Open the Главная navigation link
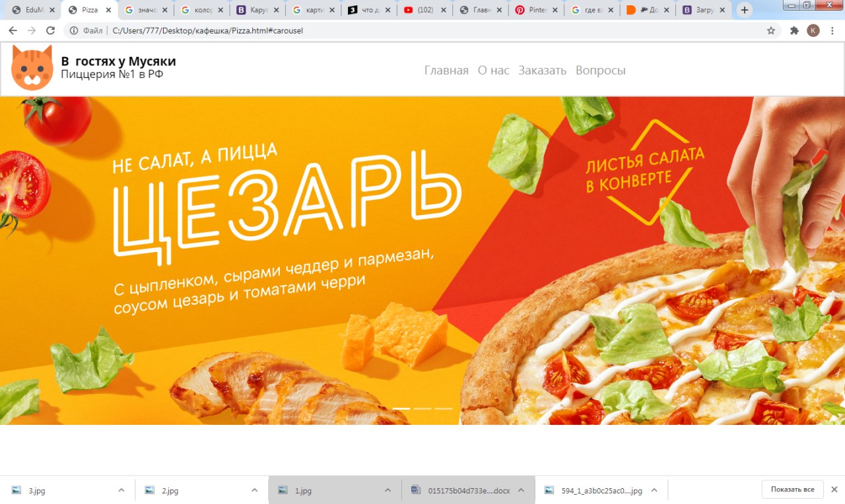Viewport: 845px width, 504px height. pyautogui.click(x=446, y=71)
